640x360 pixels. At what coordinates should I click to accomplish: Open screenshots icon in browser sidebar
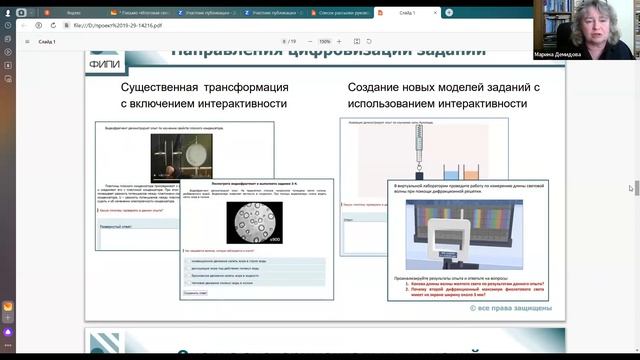click(8, 79)
